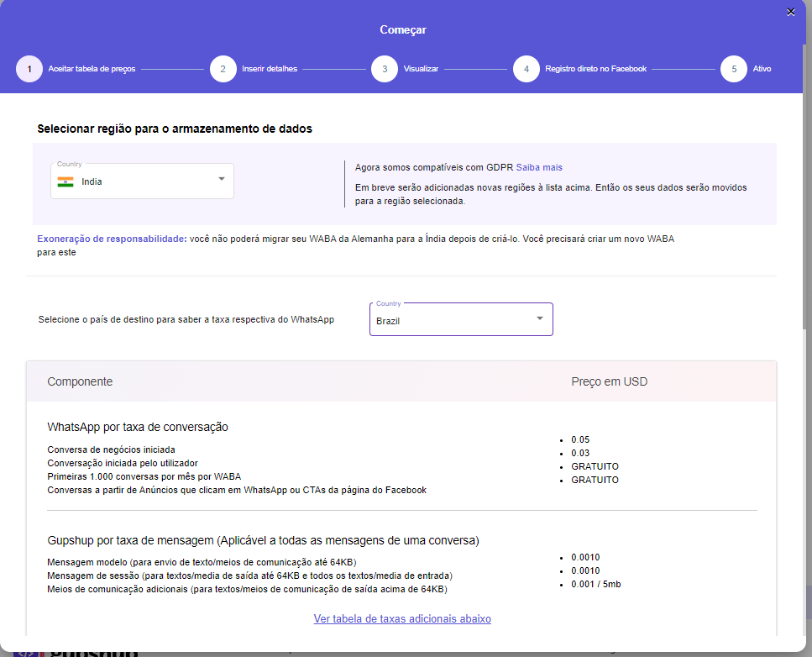Click Gupshup por taxa de mensagem heading
The height and width of the screenshot is (657, 812).
pos(263,540)
